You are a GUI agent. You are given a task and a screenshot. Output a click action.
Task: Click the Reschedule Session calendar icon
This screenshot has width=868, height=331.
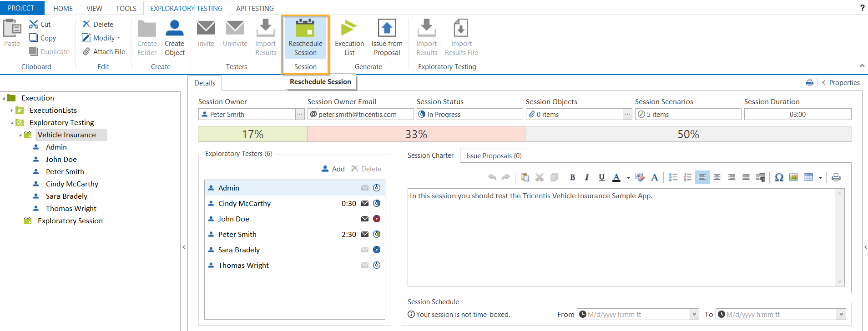coord(305,28)
